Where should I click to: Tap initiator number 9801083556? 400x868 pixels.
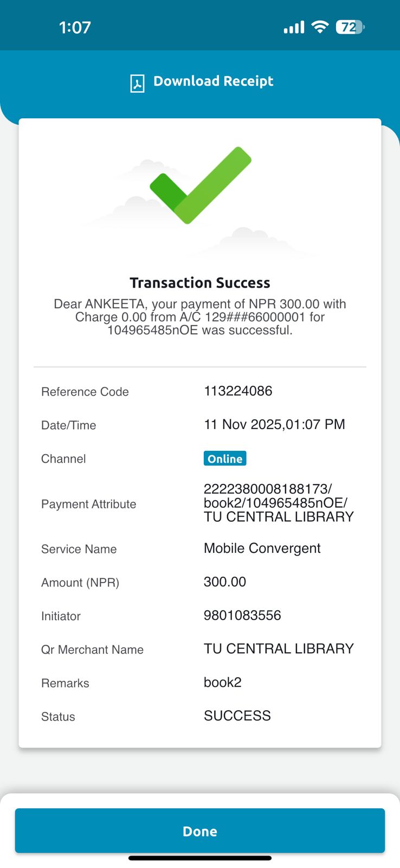[x=242, y=615]
